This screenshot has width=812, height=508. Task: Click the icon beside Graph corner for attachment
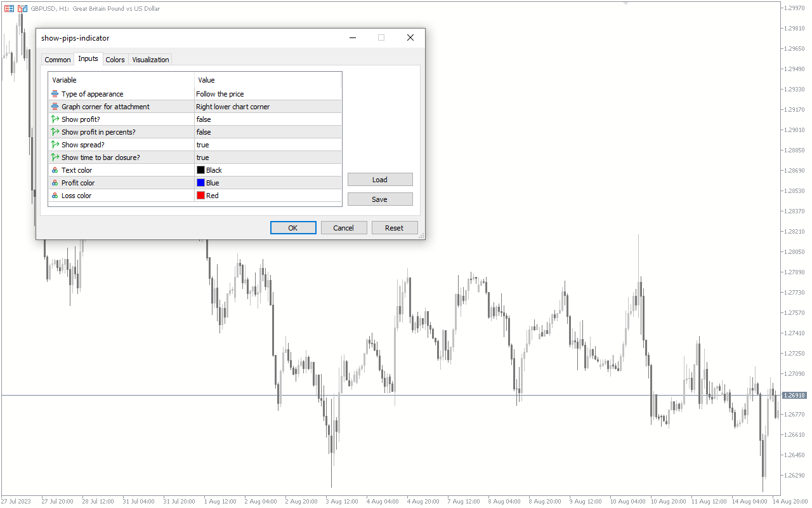click(x=55, y=107)
